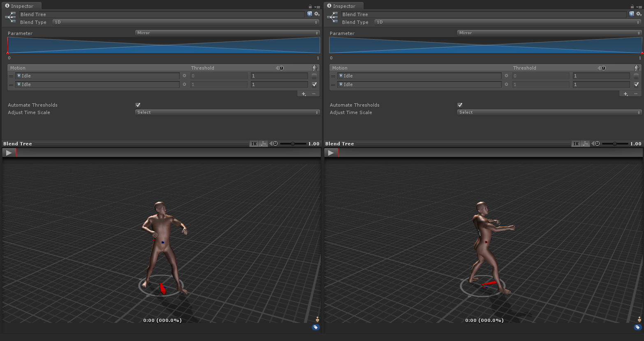Play the left Blend Tree preview
Screen dimensions: 644x341
(x=9, y=153)
